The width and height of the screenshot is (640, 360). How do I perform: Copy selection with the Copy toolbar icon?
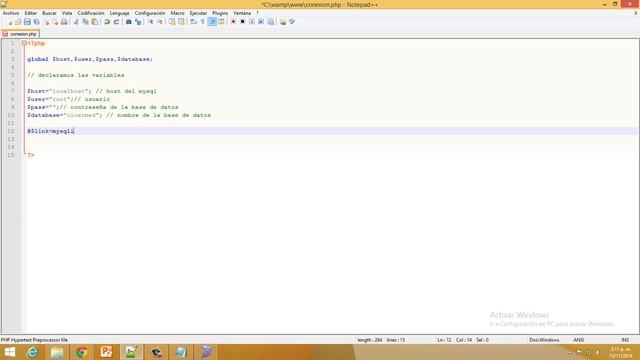tap(85, 22)
